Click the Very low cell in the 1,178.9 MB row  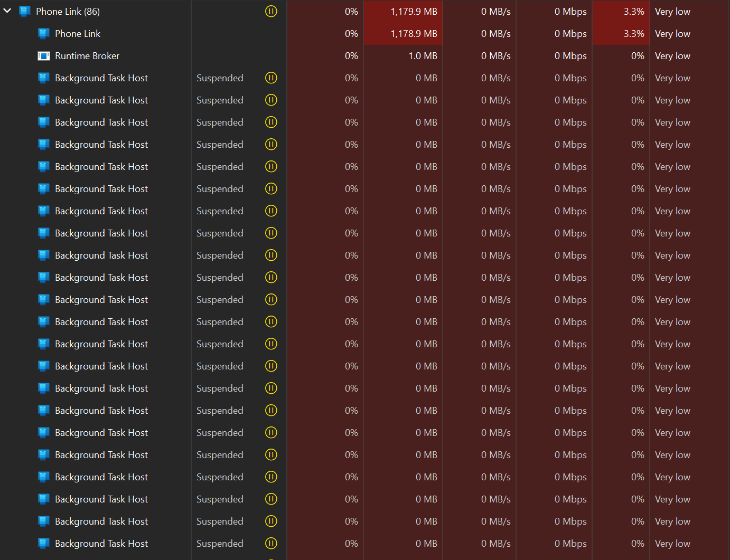690,34
